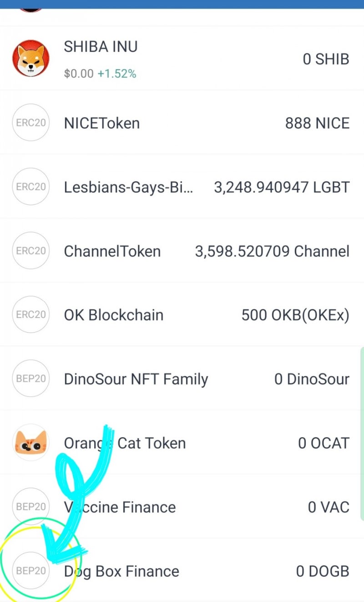Tap the ERC20 badge beside Lesbians-Gays-Bi token
The image size is (364, 602).
pos(30,187)
